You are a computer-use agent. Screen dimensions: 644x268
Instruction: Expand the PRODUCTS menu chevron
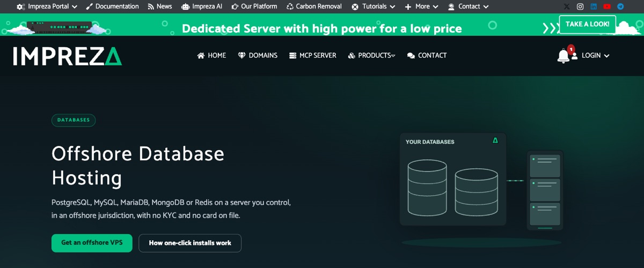(393, 56)
